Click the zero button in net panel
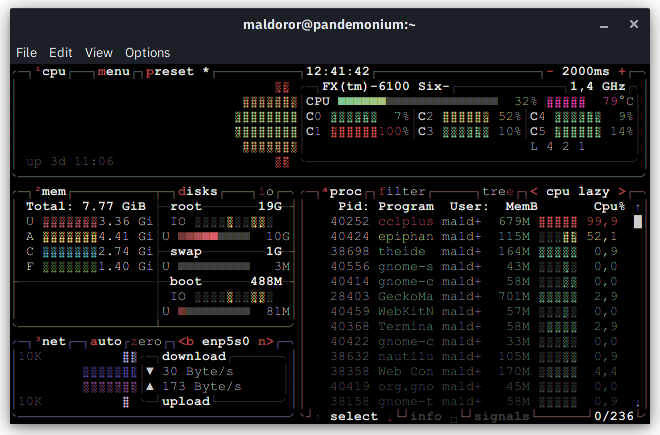Image resolution: width=660 pixels, height=435 pixels. tap(146, 341)
